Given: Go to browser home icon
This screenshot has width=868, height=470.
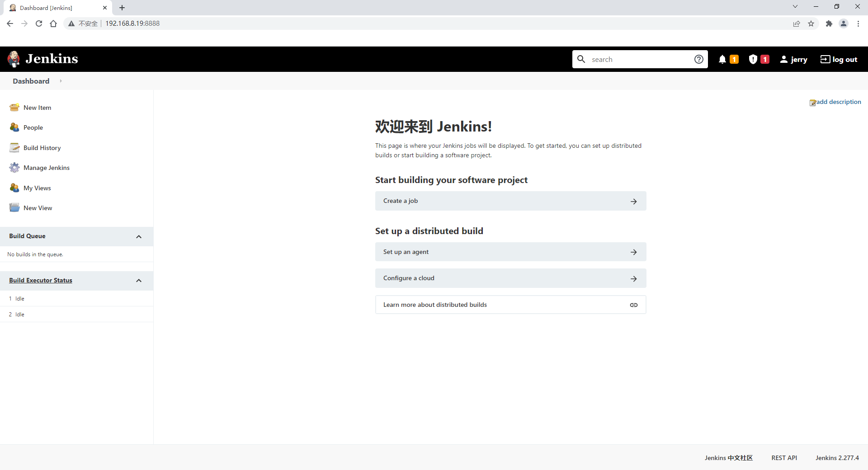Looking at the screenshot, I should click(x=53, y=23).
